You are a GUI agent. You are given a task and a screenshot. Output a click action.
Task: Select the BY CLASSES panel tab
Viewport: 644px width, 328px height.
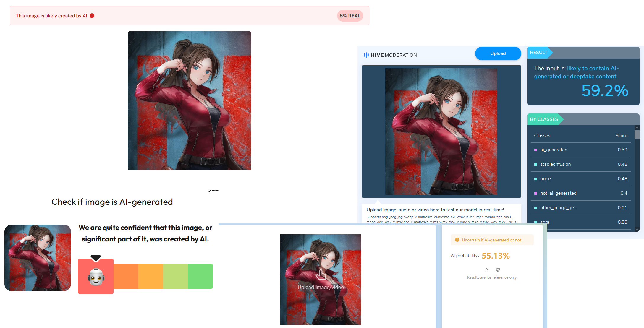coord(544,119)
